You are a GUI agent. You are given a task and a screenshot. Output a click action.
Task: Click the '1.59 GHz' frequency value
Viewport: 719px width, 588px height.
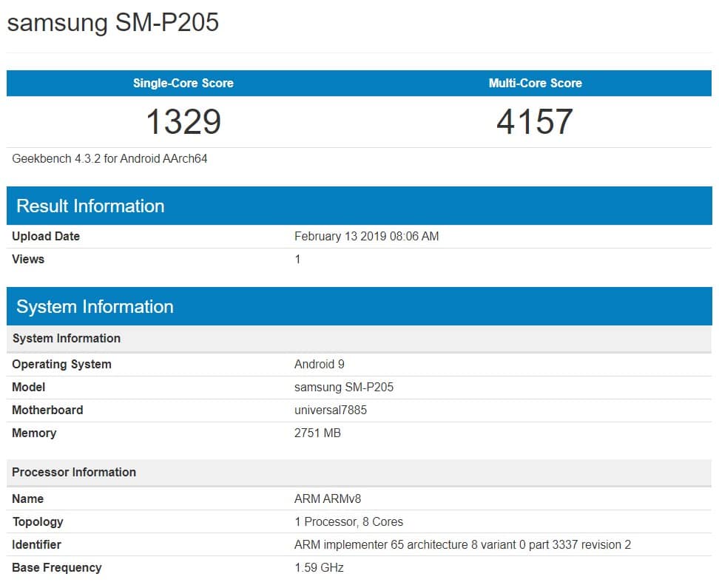tap(319, 568)
